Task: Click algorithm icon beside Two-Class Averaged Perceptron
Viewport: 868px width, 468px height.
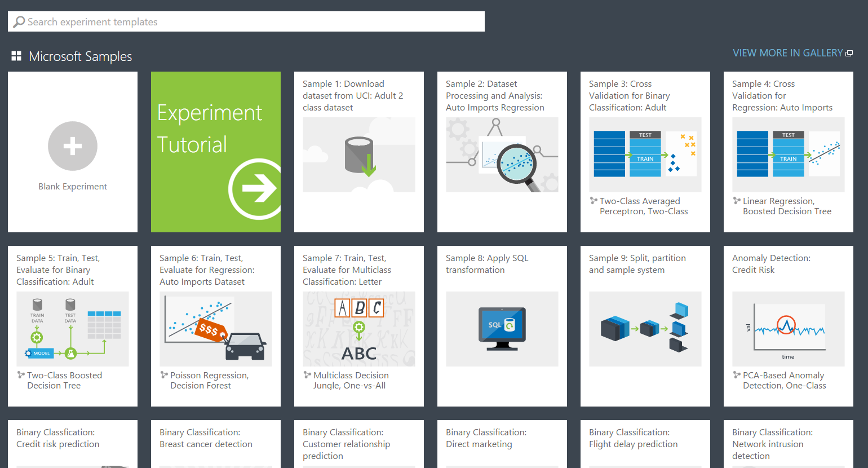Action: [594, 201]
